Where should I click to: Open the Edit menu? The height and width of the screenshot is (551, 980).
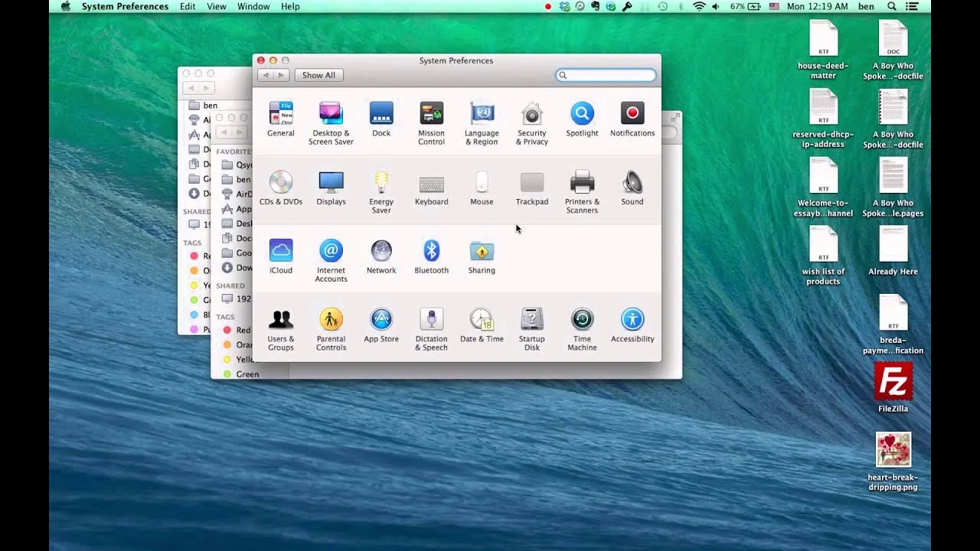(x=188, y=6)
